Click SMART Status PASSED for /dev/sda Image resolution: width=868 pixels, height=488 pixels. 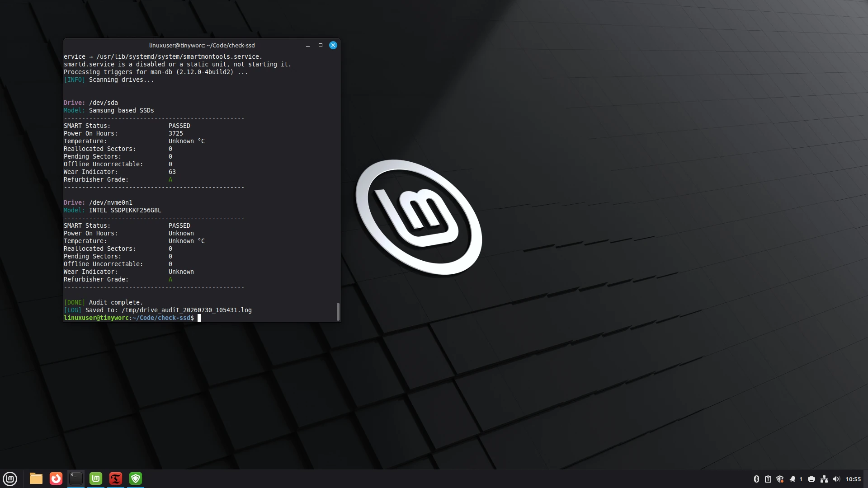coord(179,126)
